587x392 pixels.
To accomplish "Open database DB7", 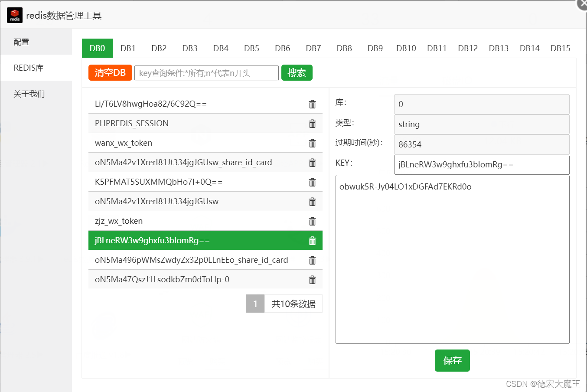I will pyautogui.click(x=313, y=48).
